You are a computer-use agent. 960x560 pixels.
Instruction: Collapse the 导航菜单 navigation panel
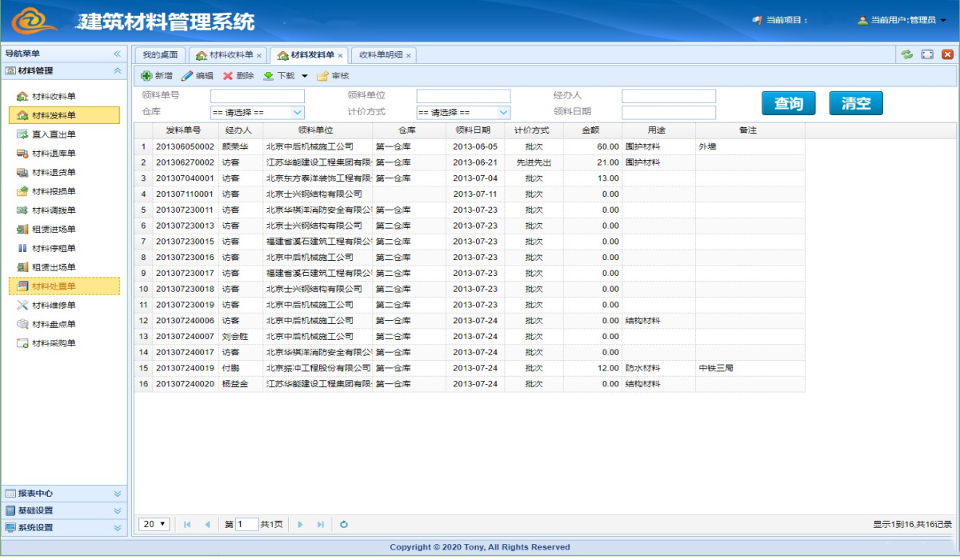click(117, 54)
